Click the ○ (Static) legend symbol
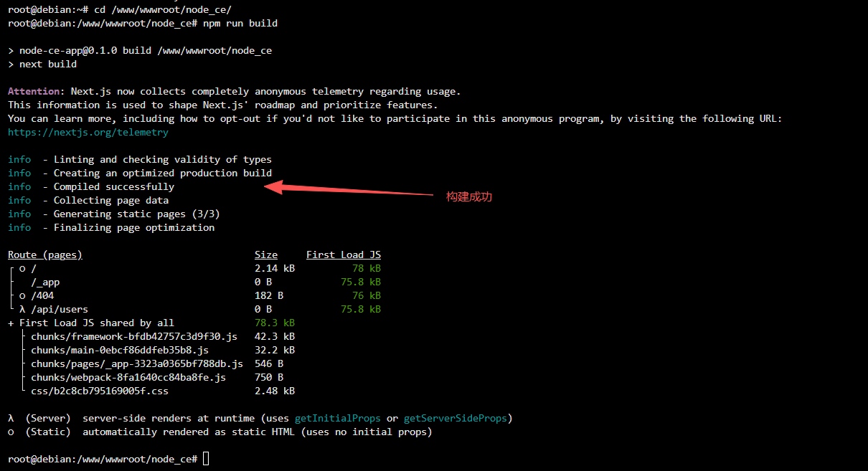This screenshot has height=471, width=868. (11, 432)
